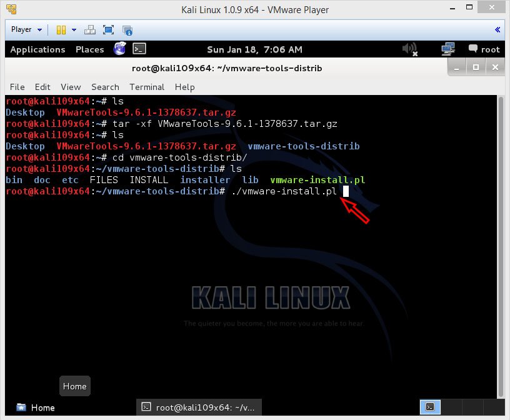
Task: Open the Player menu dropdown
Action: pos(26,29)
